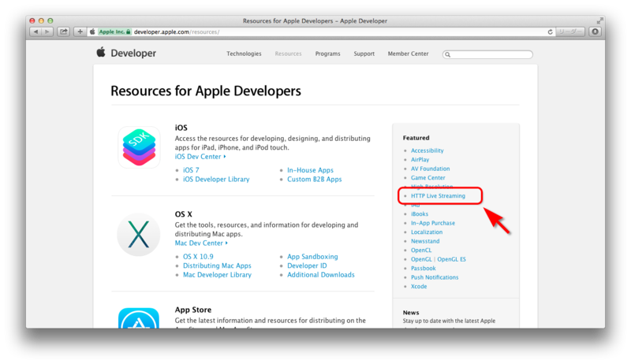Screen dimensions: 631x364
Task: Click the iOS section heading
Action: pyautogui.click(x=181, y=128)
